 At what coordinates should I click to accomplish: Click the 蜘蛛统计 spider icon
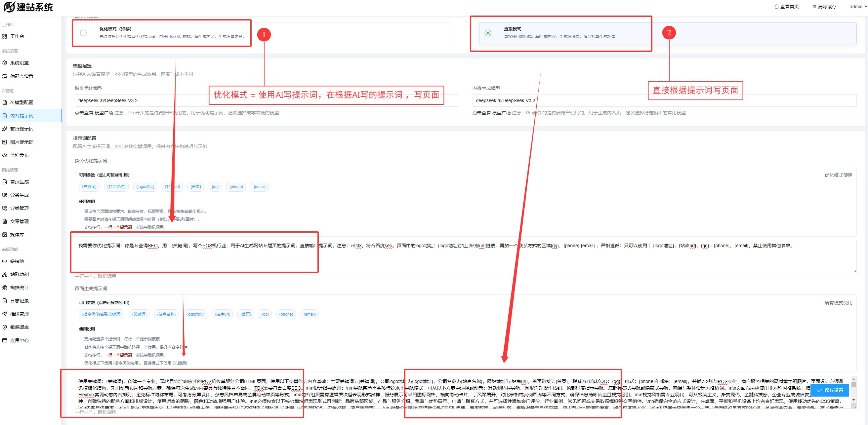click(5, 288)
